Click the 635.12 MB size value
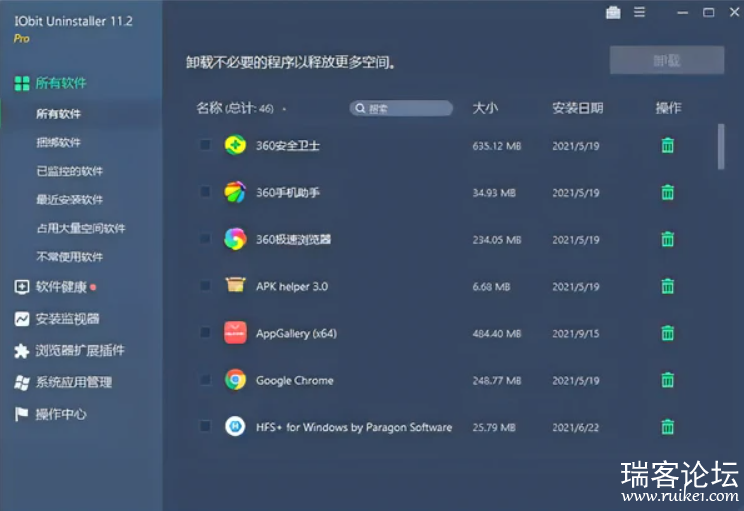This screenshot has width=744, height=511. (497, 146)
